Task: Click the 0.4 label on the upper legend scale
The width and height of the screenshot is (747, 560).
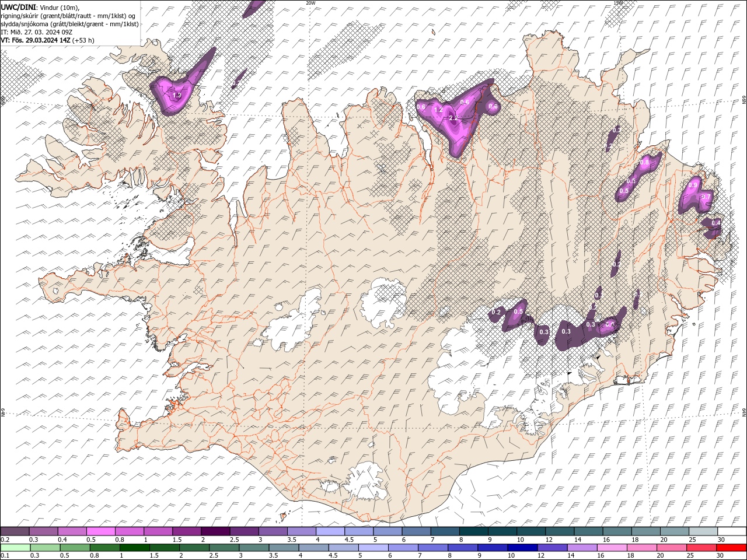Action: (62, 540)
